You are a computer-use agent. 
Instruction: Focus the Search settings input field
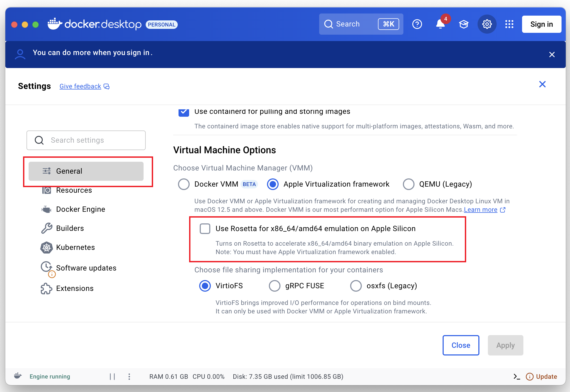click(x=86, y=140)
